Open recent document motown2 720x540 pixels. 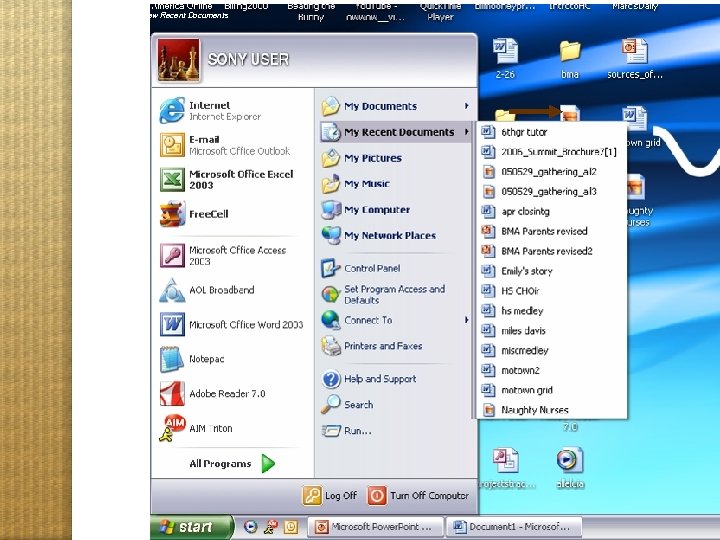coord(552,370)
